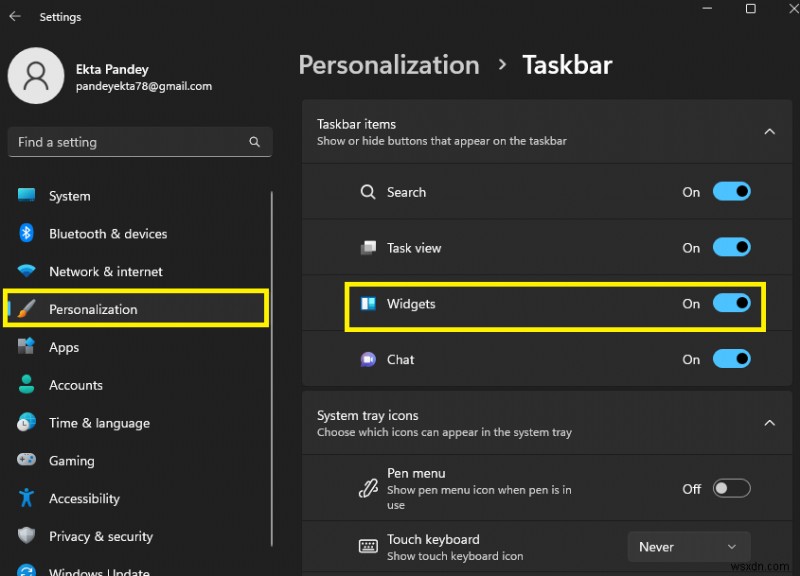The height and width of the screenshot is (576, 800).
Task: Click Personalization in the breadcrumb
Action: click(389, 64)
